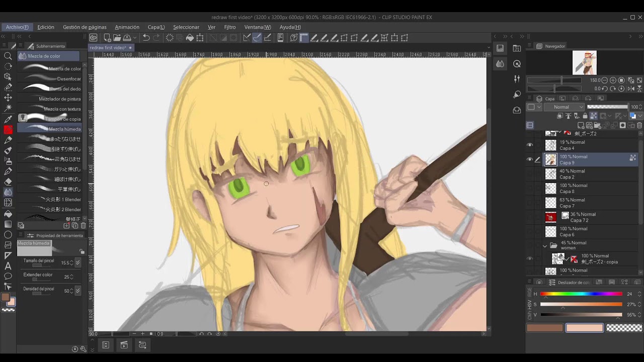Delete sub tool trash icon

coord(83,226)
